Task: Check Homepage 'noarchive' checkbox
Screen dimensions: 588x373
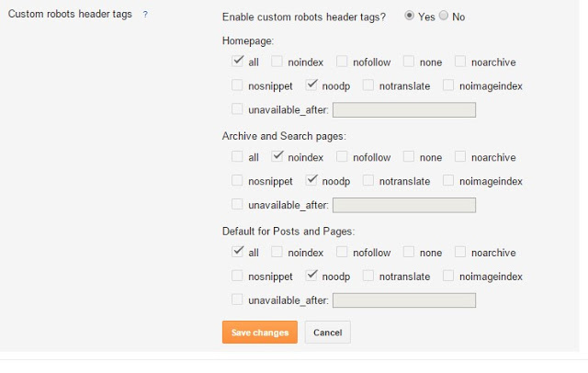Action: point(460,62)
